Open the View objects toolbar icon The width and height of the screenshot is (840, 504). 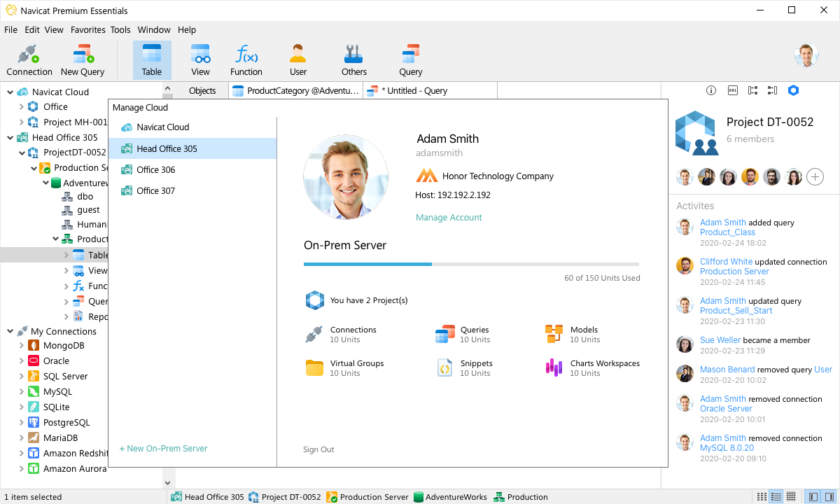201,60
